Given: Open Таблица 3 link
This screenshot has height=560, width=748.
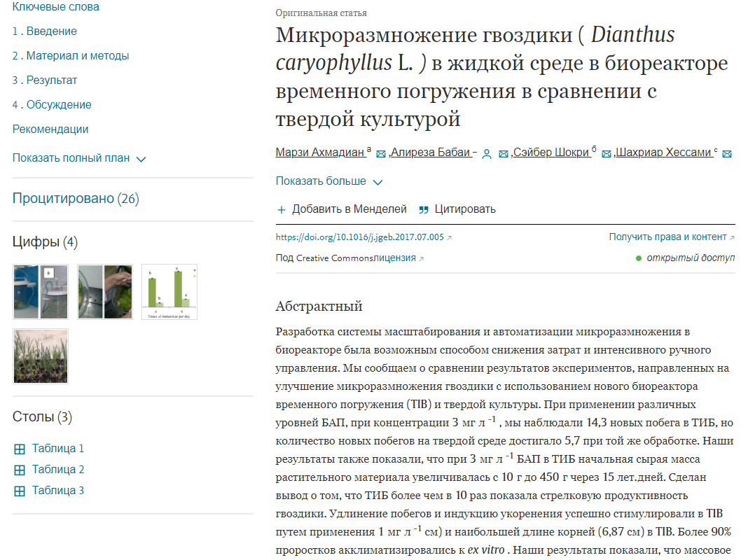Looking at the screenshot, I should pyautogui.click(x=57, y=491).
